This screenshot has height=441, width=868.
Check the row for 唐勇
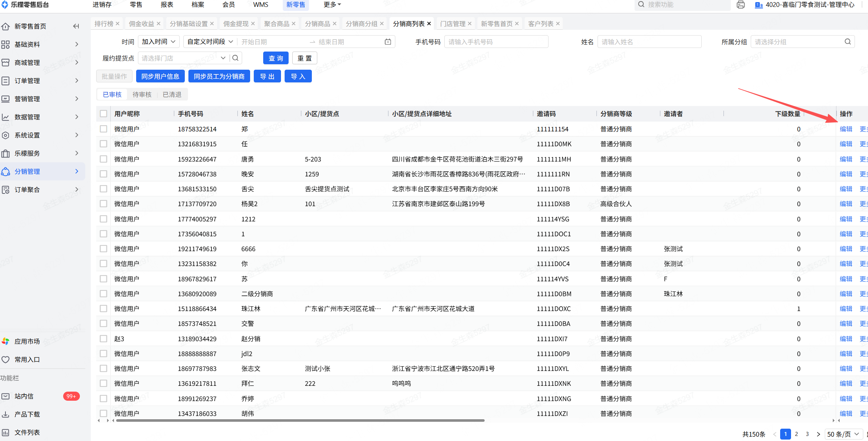click(x=103, y=159)
